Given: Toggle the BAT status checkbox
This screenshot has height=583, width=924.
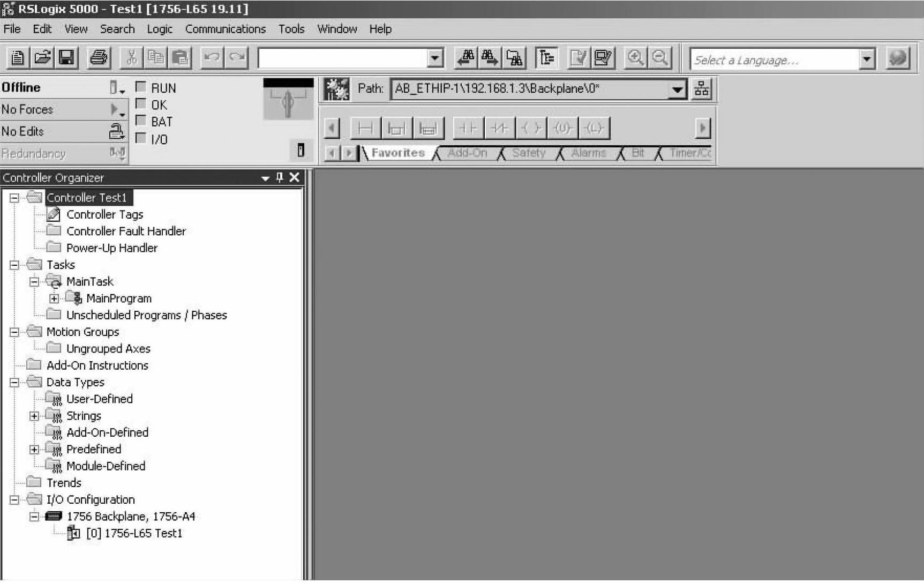Looking at the screenshot, I should click(x=141, y=121).
